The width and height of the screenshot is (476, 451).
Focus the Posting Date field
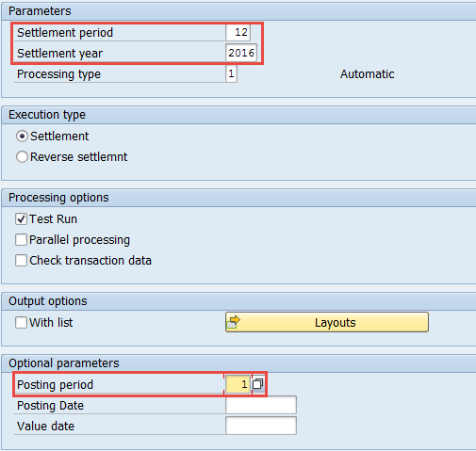pos(261,405)
